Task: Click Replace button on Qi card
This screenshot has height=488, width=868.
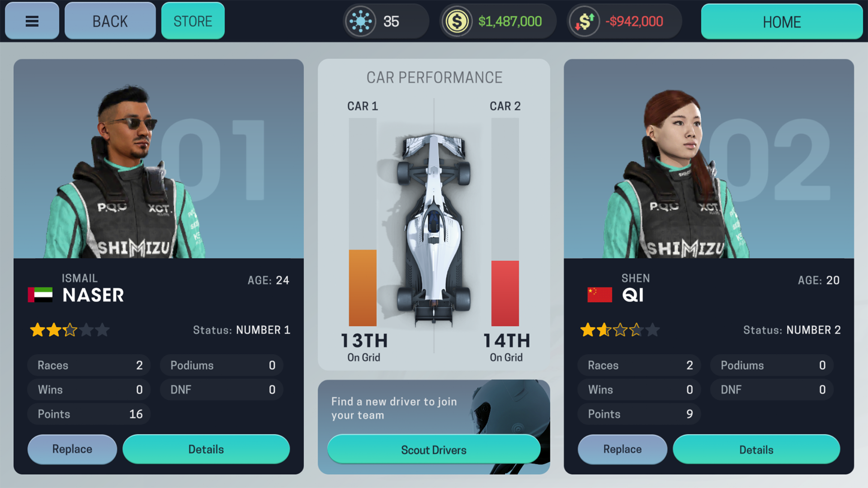Action: pyautogui.click(x=623, y=449)
